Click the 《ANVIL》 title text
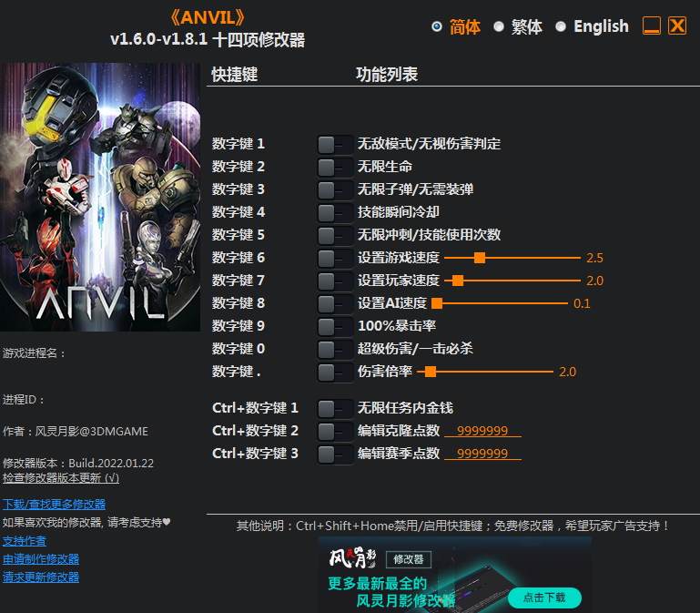Image resolution: width=700 pixels, height=613 pixels. pyautogui.click(x=208, y=18)
